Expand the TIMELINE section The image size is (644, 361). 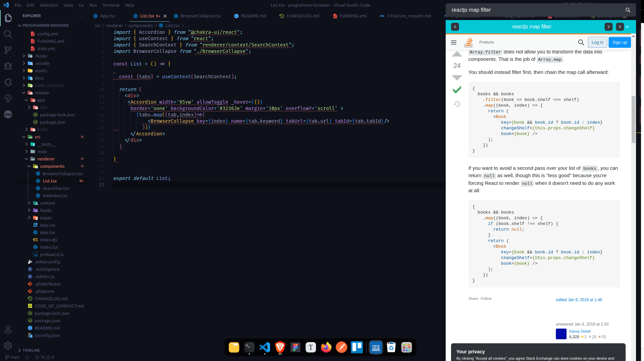32,350
